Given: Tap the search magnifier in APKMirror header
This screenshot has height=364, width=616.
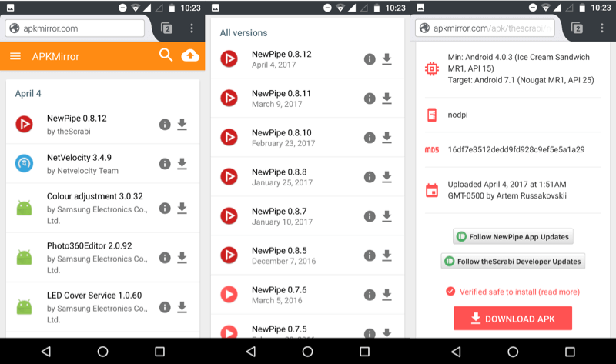Looking at the screenshot, I should pos(166,55).
